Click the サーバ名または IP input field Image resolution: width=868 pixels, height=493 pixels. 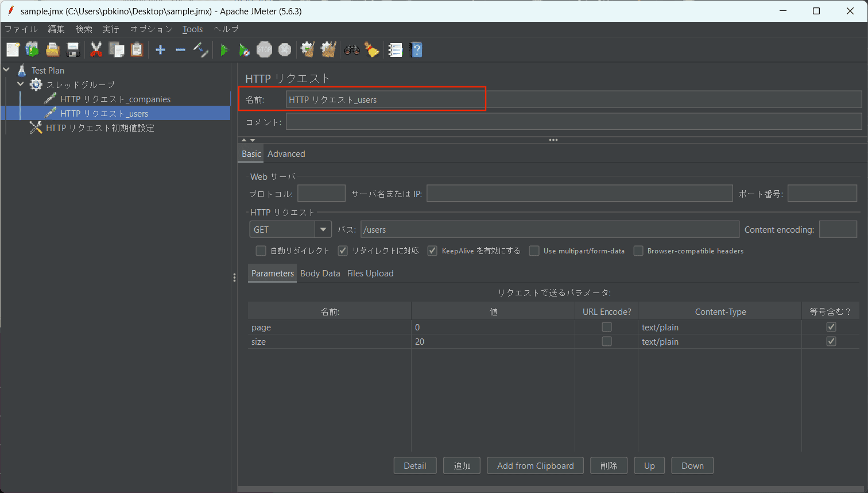coord(580,193)
